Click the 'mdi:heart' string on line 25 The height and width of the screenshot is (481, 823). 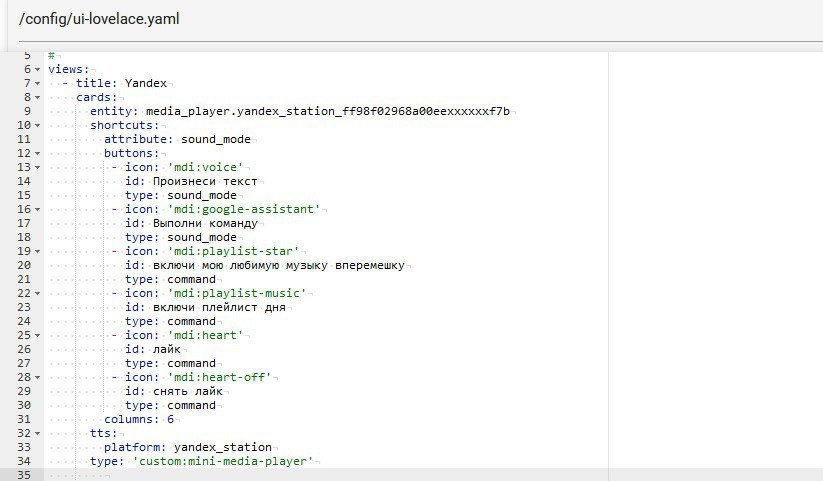205,335
